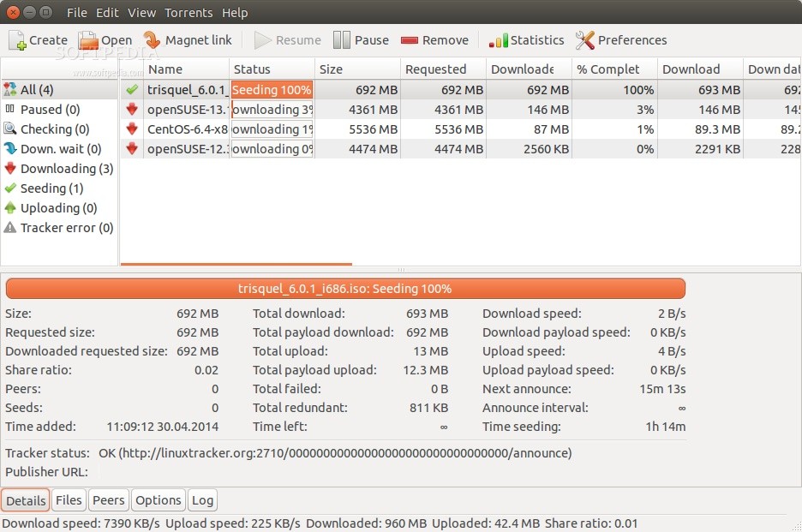Click the Seeding 100% progress cell
Screen dimensions: 802x532
[x=272, y=89]
